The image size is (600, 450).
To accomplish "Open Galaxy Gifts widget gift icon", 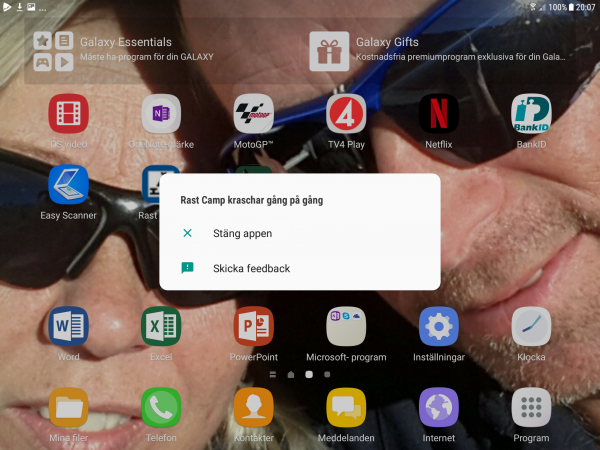I will (329, 51).
